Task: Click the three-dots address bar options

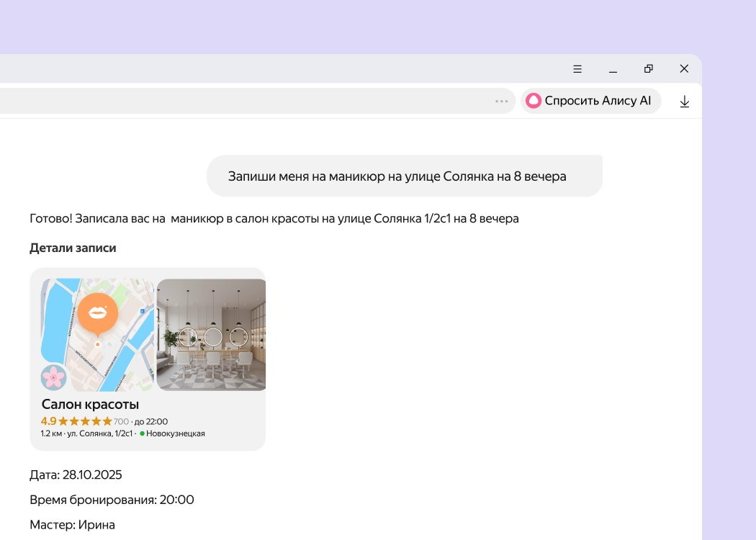Action: [501, 102]
